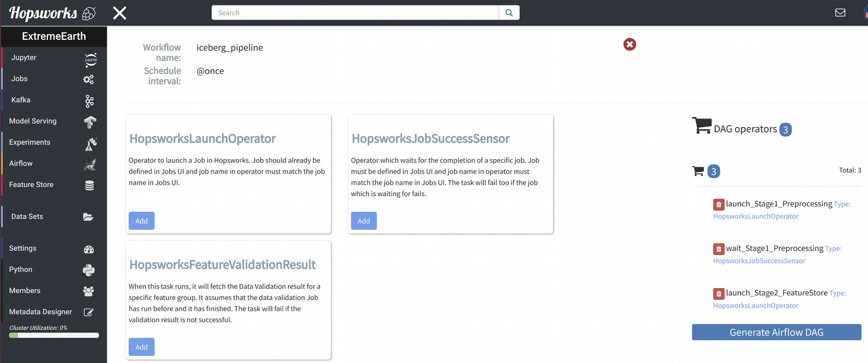Click the Kafka icon in sidebar

[x=90, y=101]
